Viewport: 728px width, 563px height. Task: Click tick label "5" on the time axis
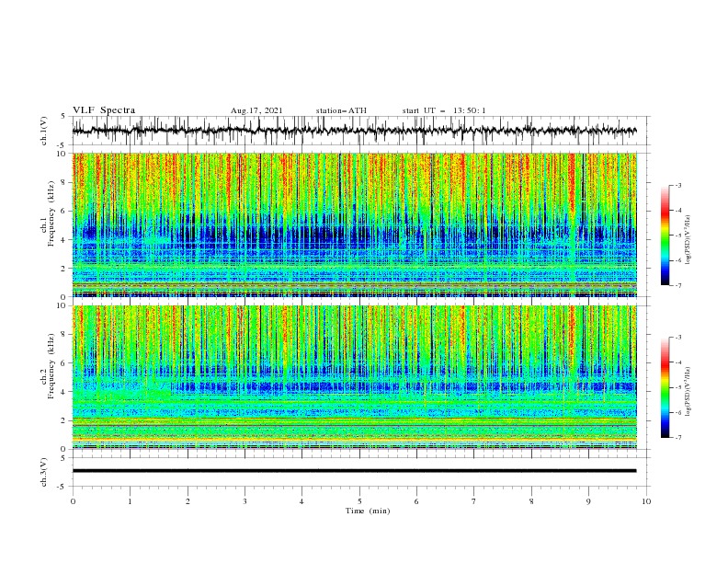359,501
